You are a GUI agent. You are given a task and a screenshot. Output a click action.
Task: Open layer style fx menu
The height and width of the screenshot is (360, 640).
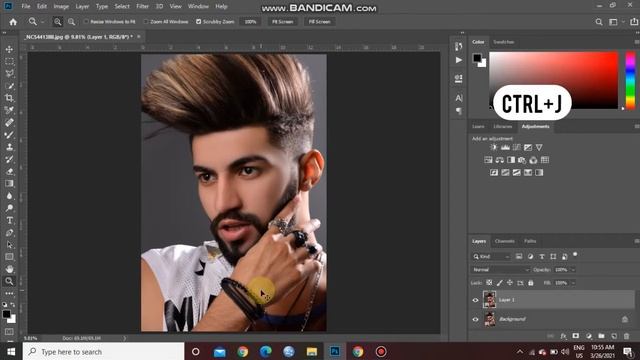point(563,336)
